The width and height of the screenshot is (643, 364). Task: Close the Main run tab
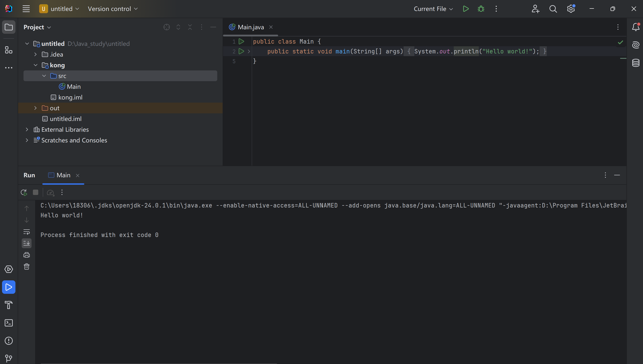point(78,176)
